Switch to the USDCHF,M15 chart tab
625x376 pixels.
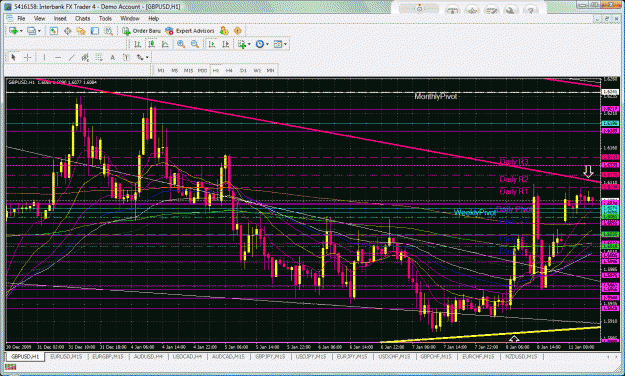click(x=394, y=357)
